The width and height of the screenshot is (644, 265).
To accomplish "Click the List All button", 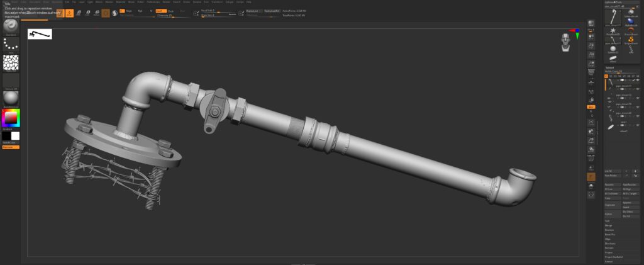I will 612,171.
